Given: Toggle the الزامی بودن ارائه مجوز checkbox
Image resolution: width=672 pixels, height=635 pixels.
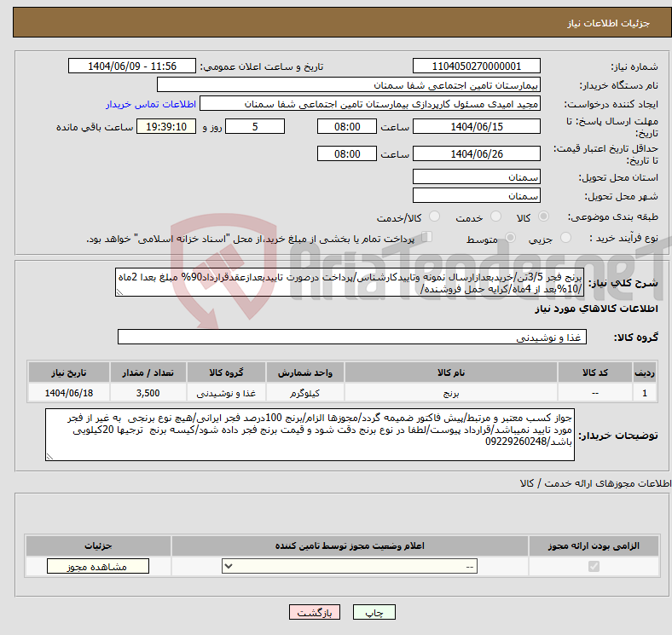Looking at the screenshot, I should click(594, 566).
